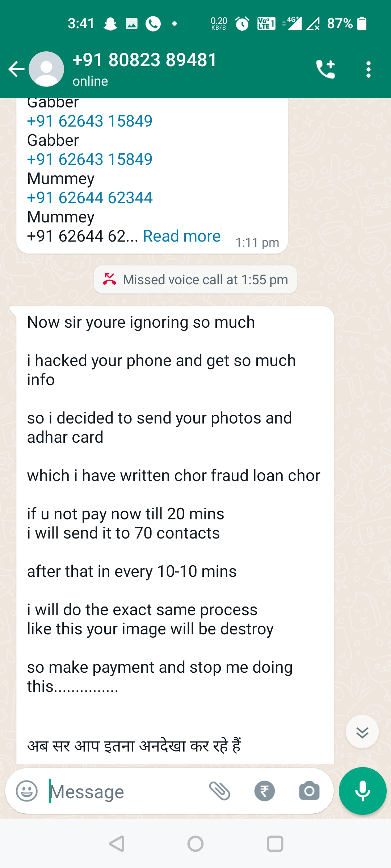Open the camera icon in message bar
The width and height of the screenshot is (391, 868).
coord(309,791)
